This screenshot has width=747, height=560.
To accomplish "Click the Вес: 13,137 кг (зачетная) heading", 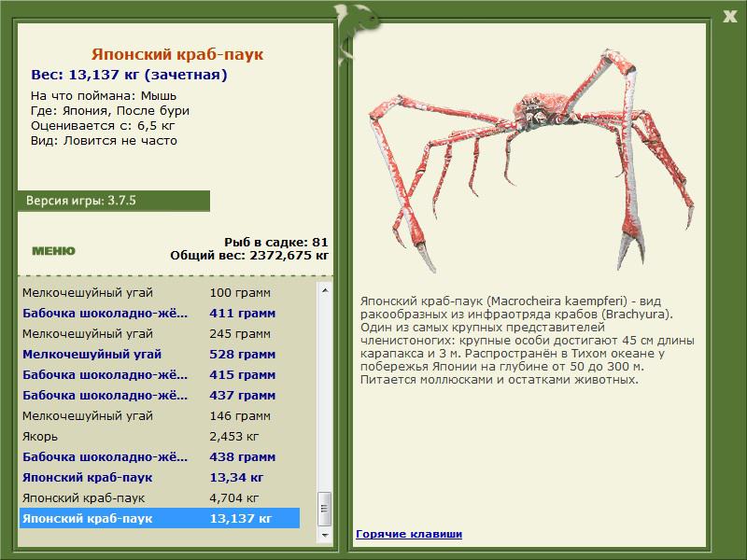I will [129, 75].
